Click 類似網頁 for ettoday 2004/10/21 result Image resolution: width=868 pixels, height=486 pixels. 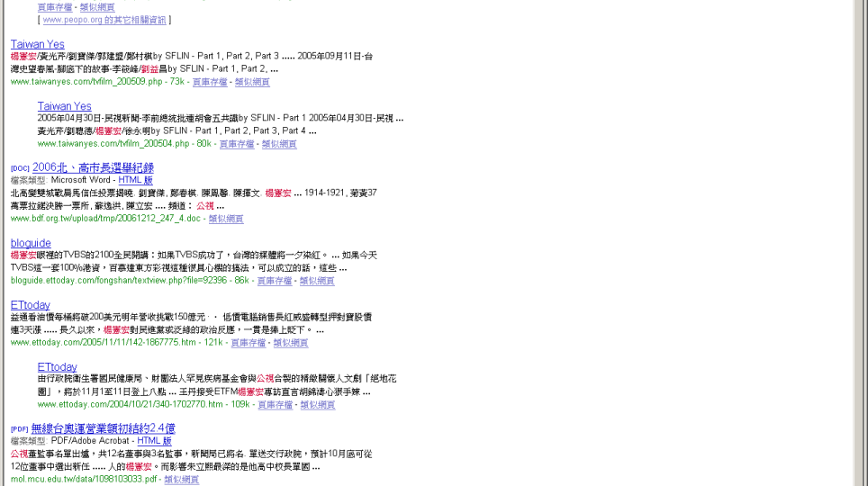(x=317, y=405)
